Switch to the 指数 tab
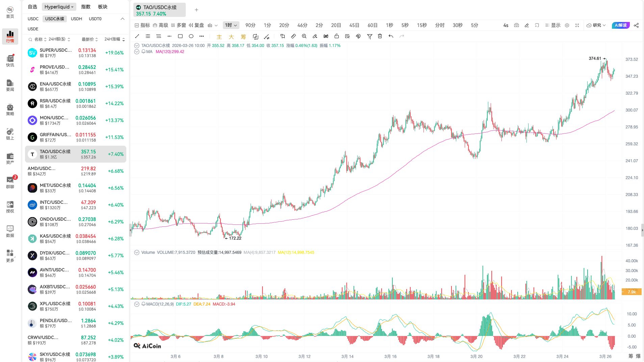Viewport: 644px width, 362px height. click(x=85, y=6)
